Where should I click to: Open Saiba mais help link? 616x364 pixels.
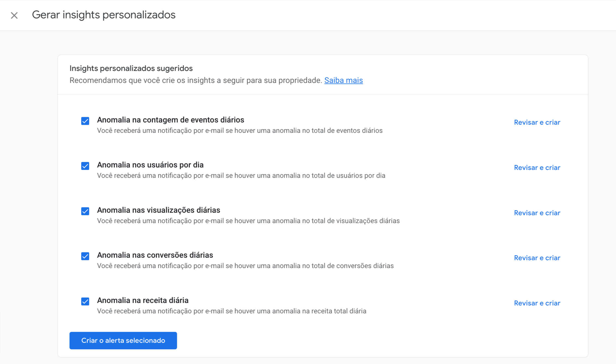pyautogui.click(x=343, y=80)
